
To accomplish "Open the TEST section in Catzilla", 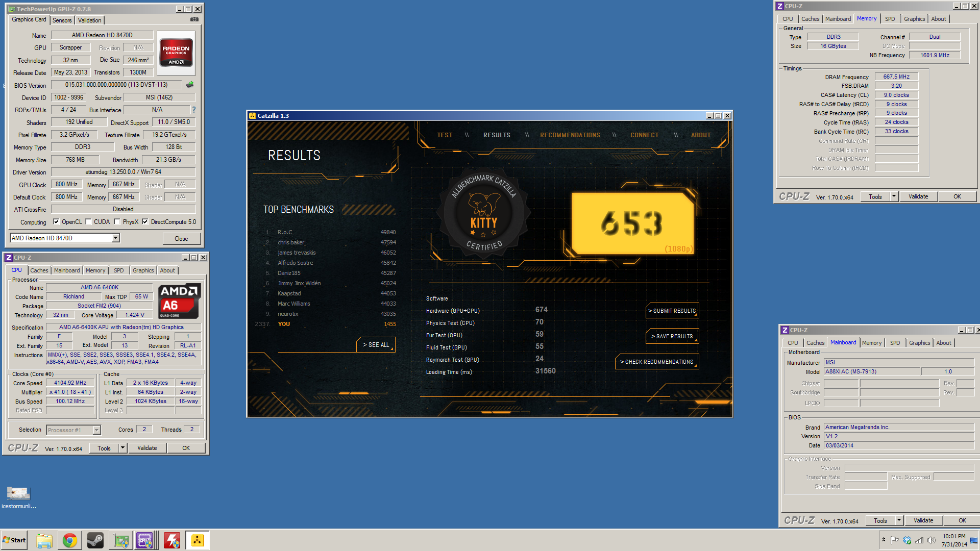I will pos(445,135).
